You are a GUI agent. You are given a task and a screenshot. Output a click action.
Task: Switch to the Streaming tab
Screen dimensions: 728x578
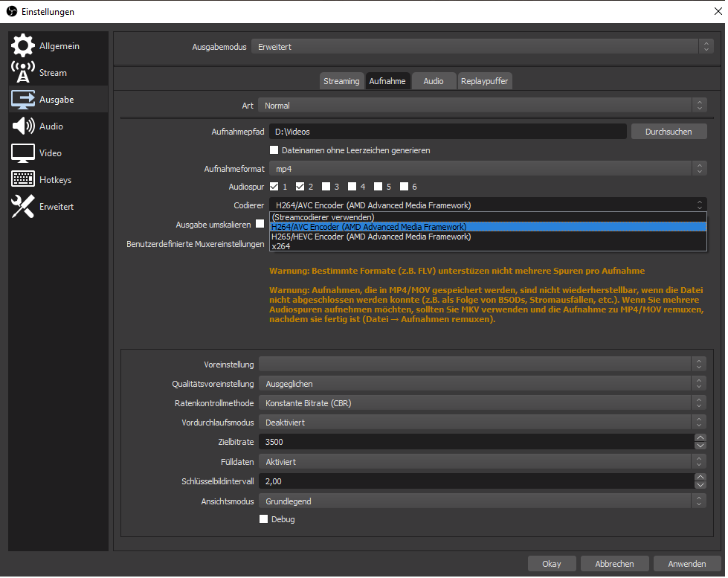point(341,81)
